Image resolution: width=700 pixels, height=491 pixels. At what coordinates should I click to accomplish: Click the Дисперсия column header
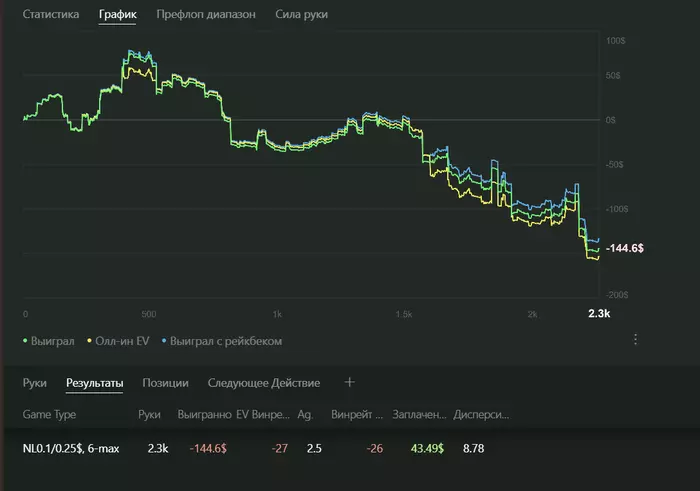click(482, 414)
